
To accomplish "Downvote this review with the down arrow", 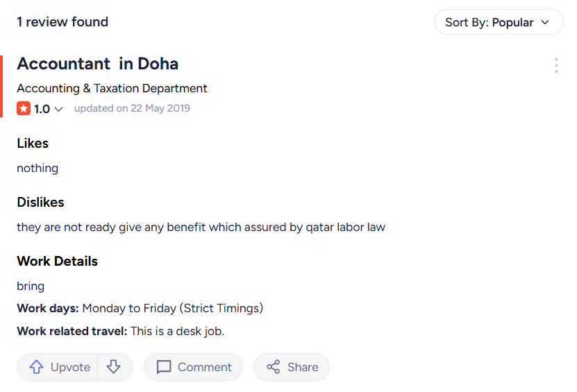I will [115, 367].
